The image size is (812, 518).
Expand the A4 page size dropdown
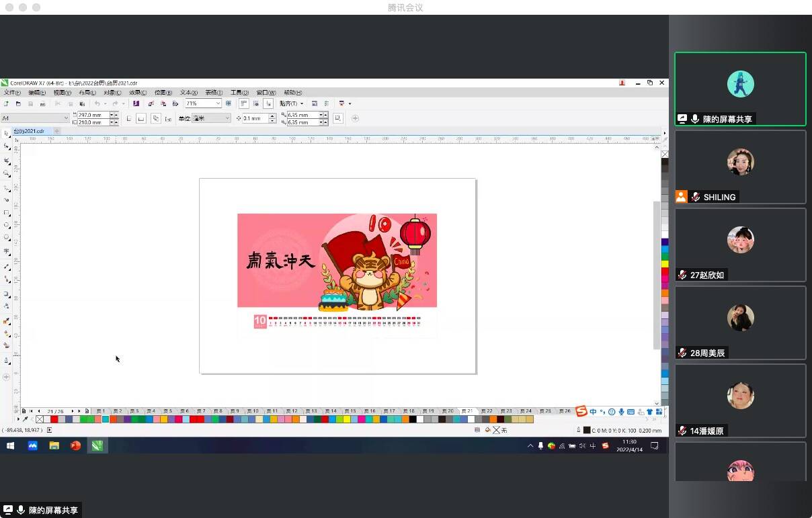coord(66,118)
